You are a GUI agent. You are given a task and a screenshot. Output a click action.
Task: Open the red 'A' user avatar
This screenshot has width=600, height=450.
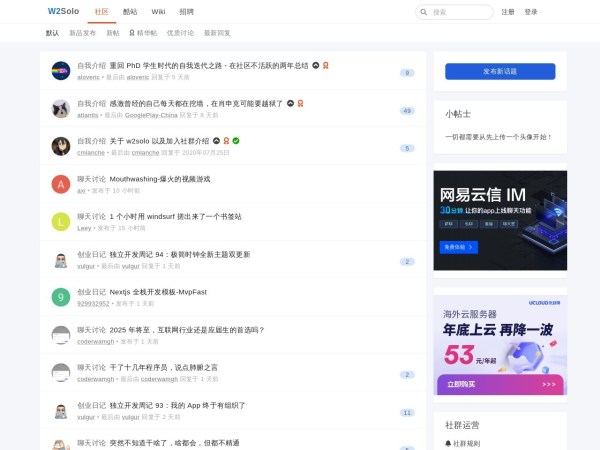click(x=61, y=184)
